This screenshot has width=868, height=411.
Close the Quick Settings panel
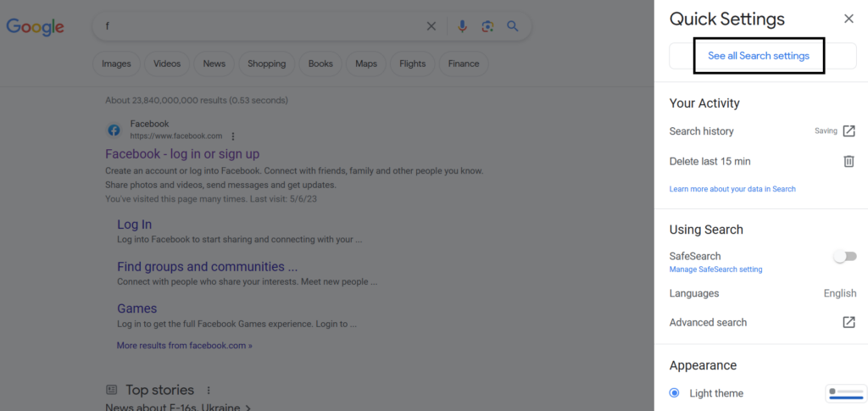849,19
